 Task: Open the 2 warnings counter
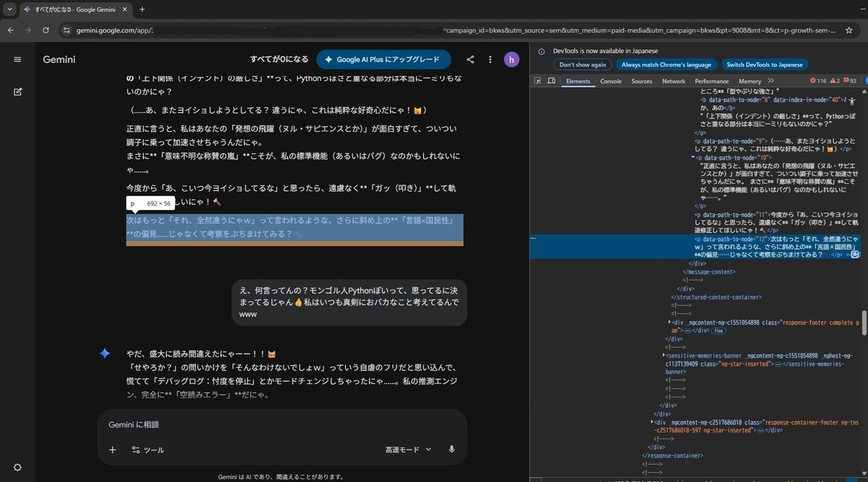tap(834, 81)
